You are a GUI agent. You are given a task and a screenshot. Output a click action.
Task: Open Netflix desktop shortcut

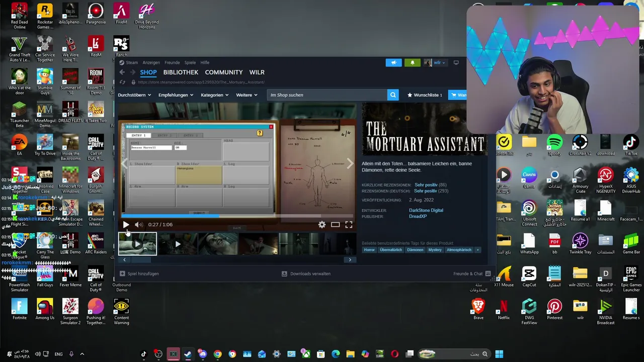504,309
